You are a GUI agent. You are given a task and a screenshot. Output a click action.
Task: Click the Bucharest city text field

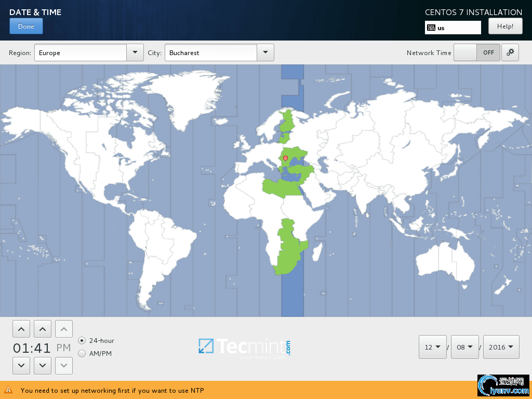click(x=211, y=52)
